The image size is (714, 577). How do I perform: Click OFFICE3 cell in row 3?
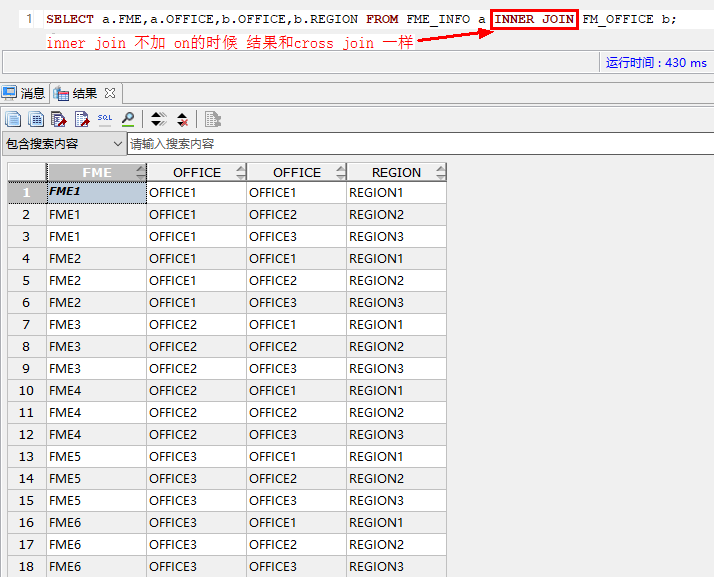(x=296, y=237)
